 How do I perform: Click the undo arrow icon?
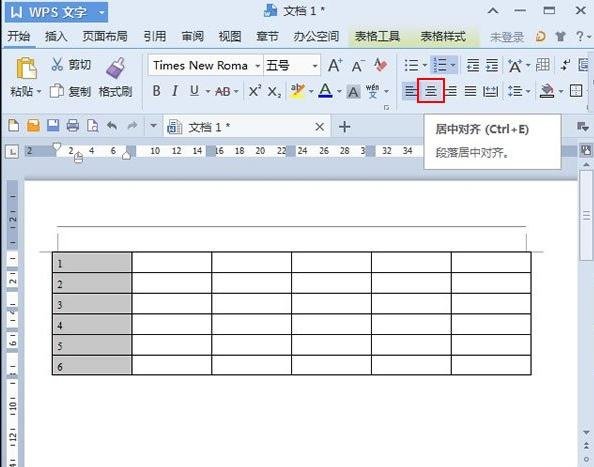[x=112, y=126]
